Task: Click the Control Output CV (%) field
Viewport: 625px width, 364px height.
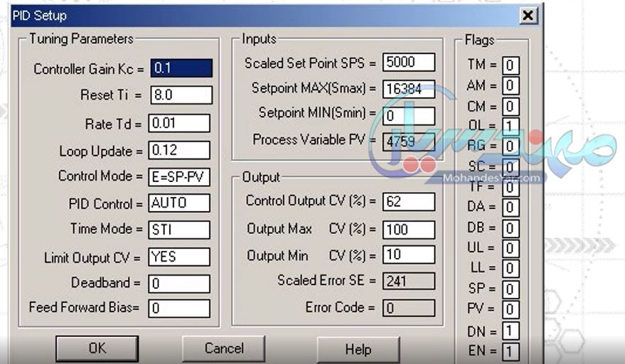Action: click(408, 201)
